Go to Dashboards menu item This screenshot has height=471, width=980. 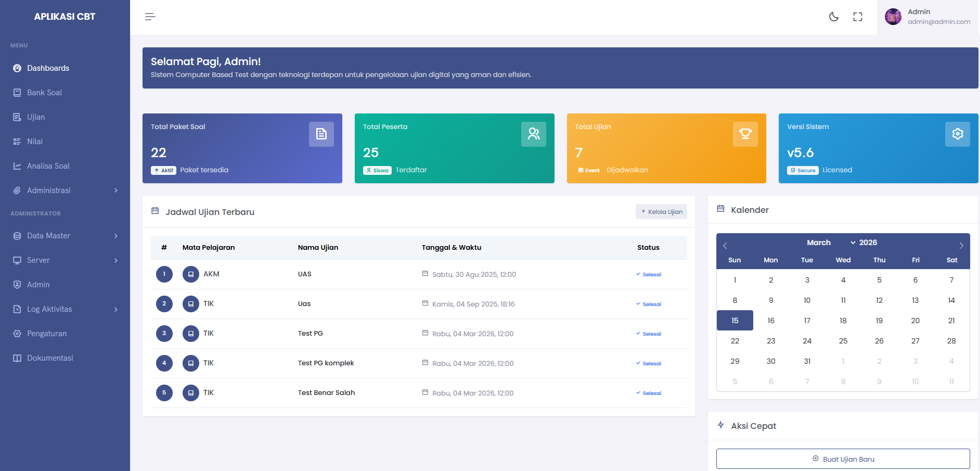coord(48,68)
